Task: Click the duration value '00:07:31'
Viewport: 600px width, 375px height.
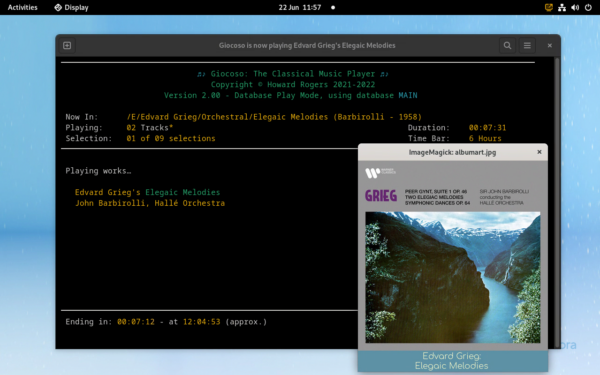Action: coord(487,127)
